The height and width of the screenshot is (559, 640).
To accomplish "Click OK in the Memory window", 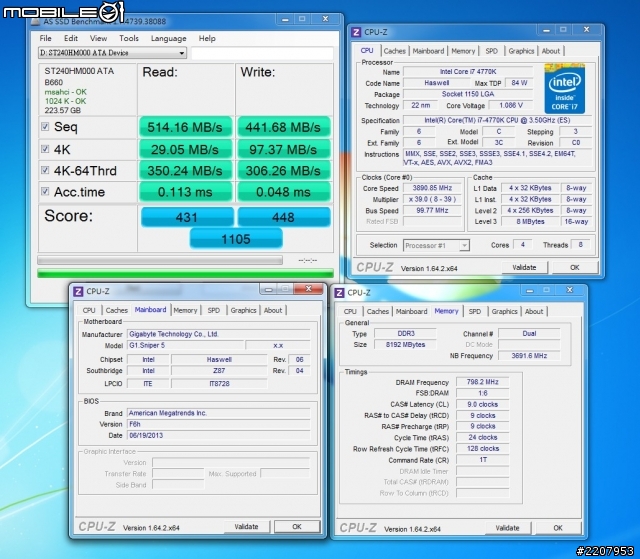I will 558,528.
